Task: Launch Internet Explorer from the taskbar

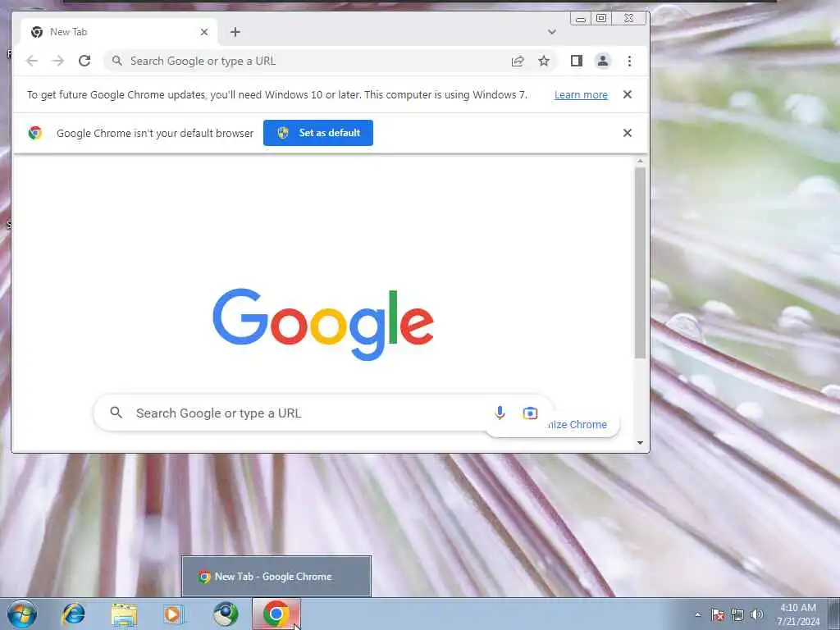Action: 73,614
